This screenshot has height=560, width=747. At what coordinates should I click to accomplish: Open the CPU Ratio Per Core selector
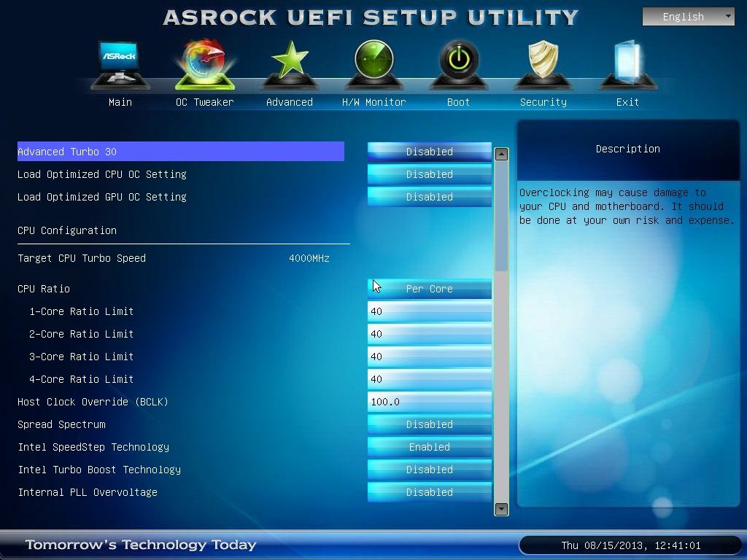point(429,289)
